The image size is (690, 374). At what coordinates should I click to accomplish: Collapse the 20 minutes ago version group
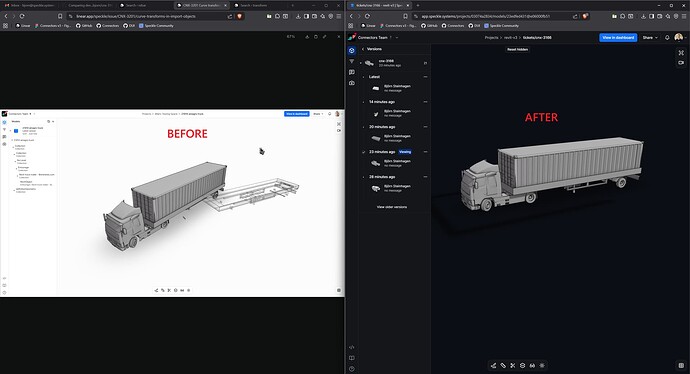pos(364,127)
